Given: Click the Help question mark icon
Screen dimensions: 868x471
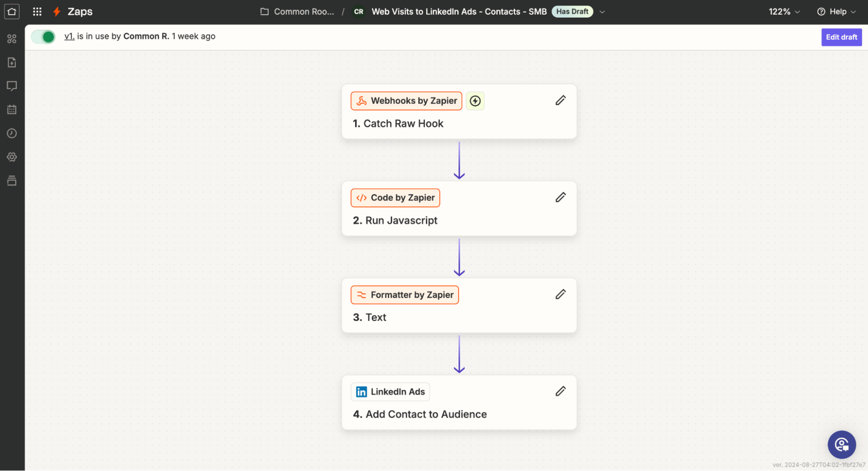Looking at the screenshot, I should 821,12.
